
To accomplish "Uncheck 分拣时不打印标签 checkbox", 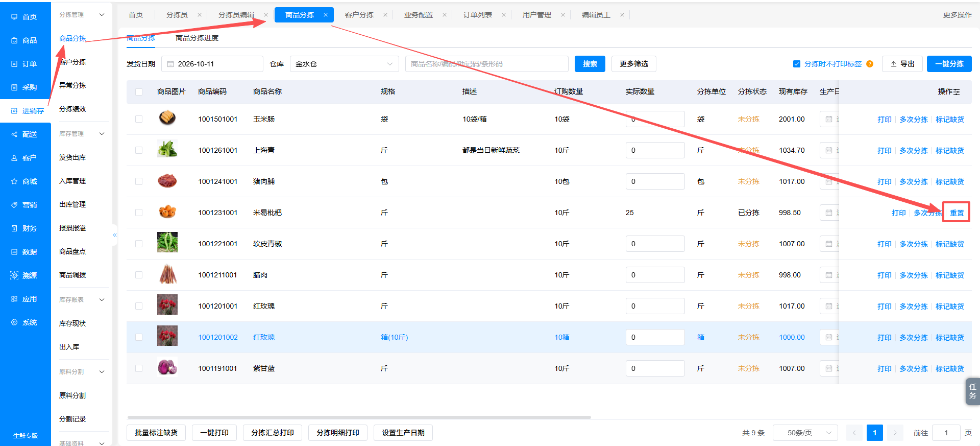I will pyautogui.click(x=797, y=64).
